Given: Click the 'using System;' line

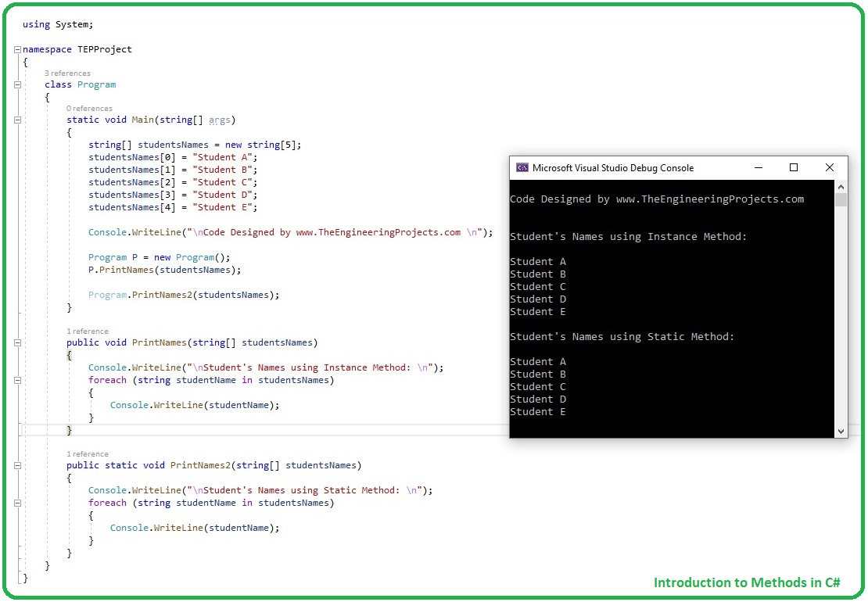Looking at the screenshot, I should (x=58, y=24).
